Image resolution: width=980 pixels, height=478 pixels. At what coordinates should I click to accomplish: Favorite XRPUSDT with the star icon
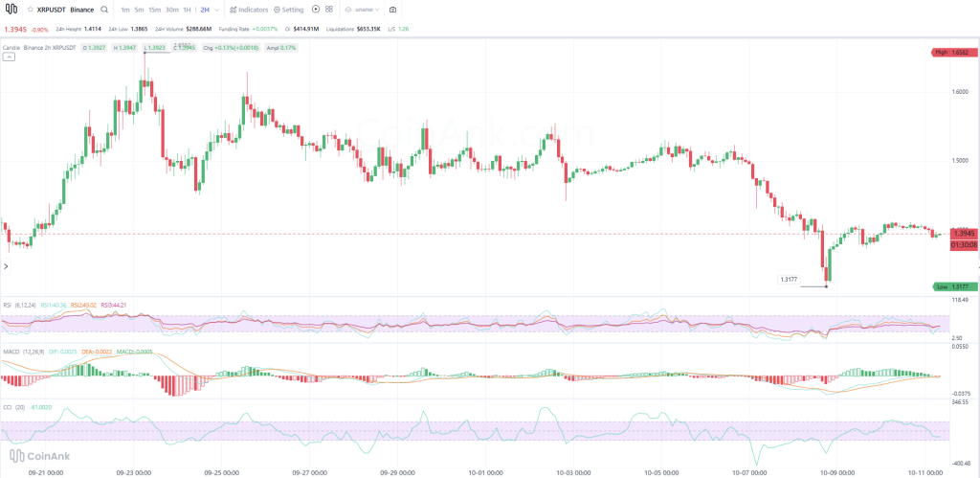(30, 10)
